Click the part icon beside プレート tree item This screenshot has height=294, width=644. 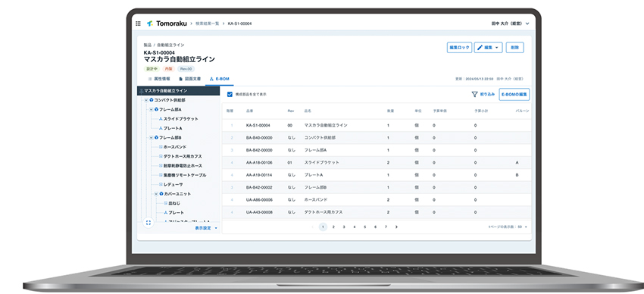pos(165,213)
